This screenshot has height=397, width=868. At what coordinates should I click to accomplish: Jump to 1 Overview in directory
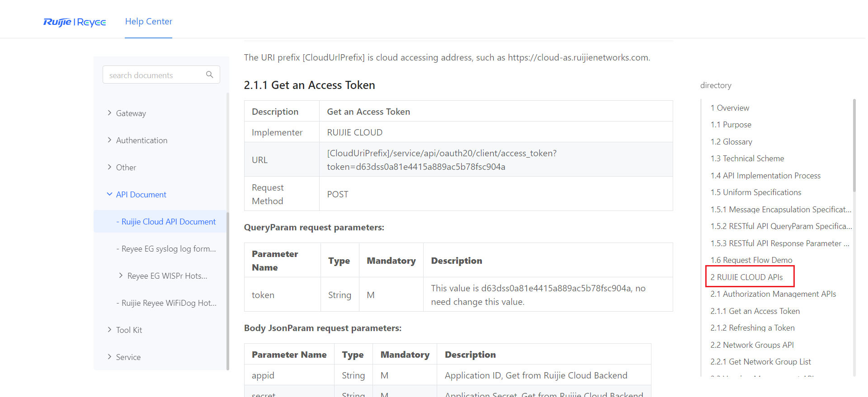(x=730, y=108)
